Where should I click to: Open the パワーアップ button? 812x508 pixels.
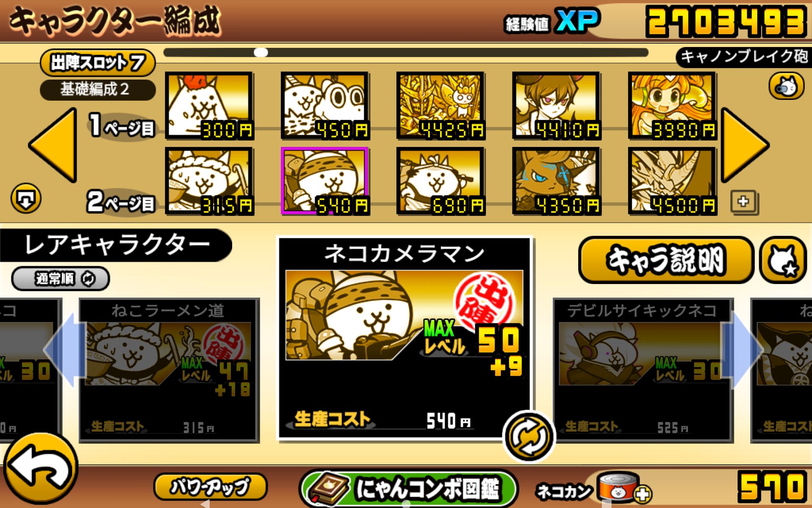pos(210,486)
